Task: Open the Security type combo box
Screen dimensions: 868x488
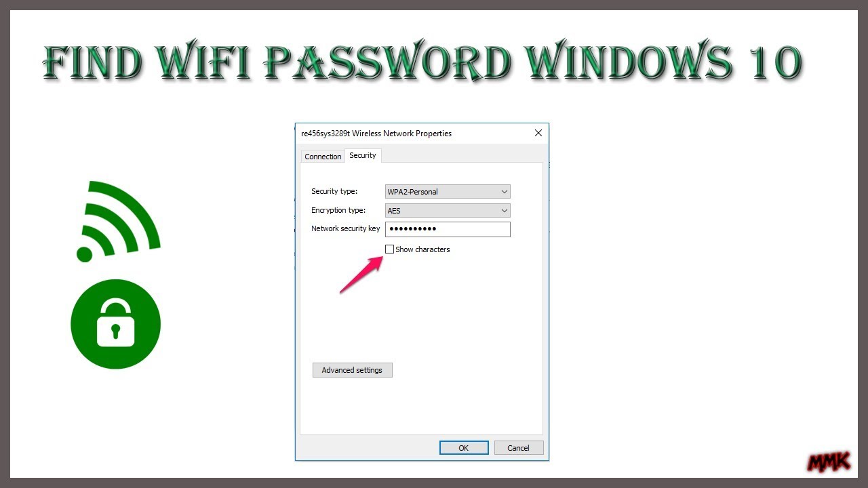Action: tap(448, 192)
